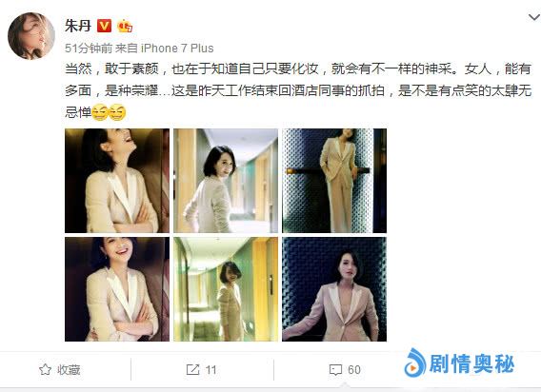This screenshot has height=392, width=541.
Task: Click the 51分钟前 timestamp
Action: [89, 49]
